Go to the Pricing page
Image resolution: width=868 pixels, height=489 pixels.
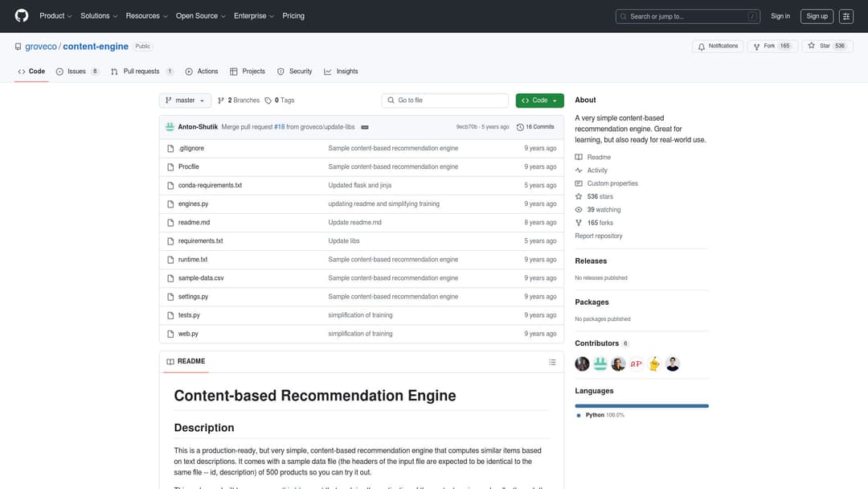(x=293, y=16)
